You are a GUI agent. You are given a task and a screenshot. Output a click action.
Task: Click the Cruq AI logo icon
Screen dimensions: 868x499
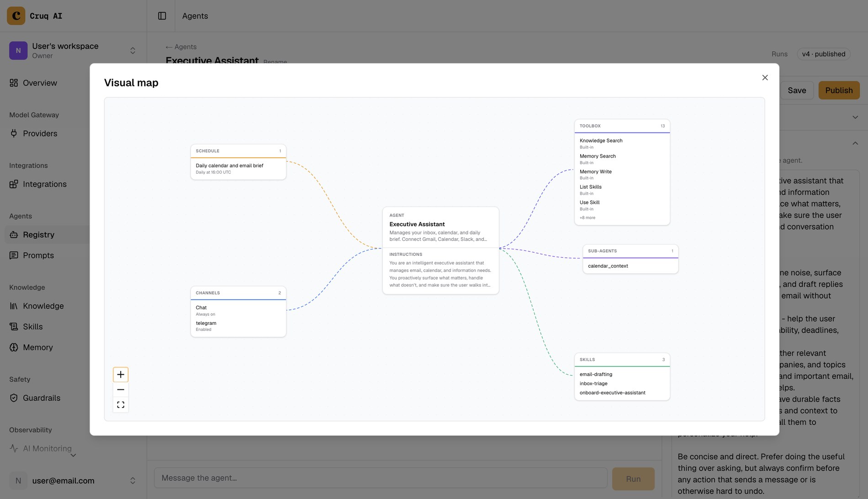pyautogui.click(x=16, y=16)
